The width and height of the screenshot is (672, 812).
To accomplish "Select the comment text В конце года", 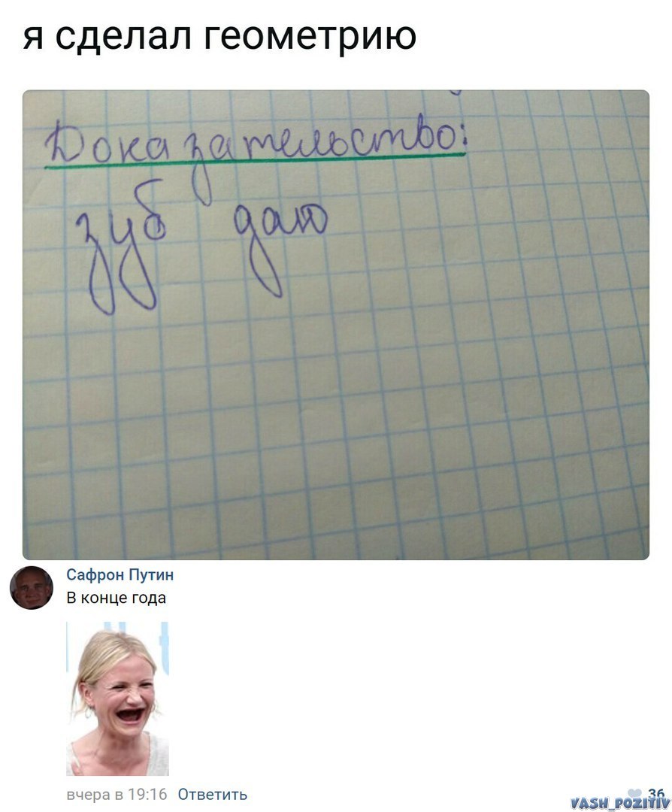I will tap(116, 598).
